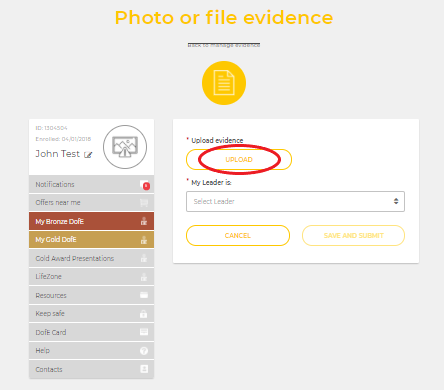
Task: Open the My Gold DofE menu item
Action: (x=91, y=239)
